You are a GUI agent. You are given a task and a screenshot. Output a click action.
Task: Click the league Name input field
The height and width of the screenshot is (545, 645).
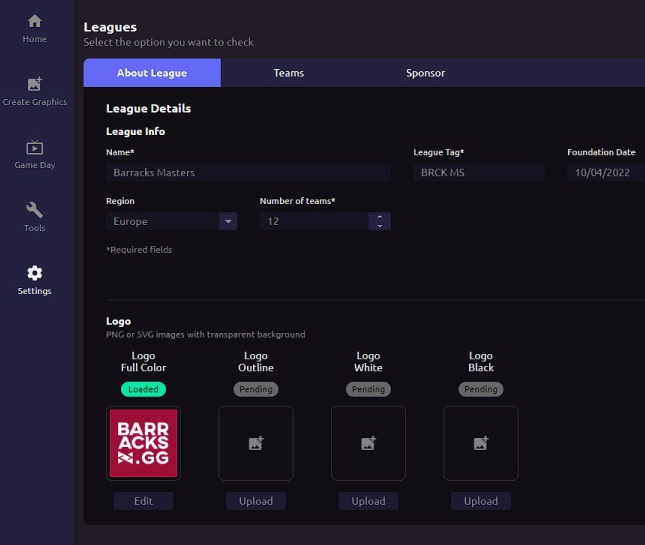[250, 172]
